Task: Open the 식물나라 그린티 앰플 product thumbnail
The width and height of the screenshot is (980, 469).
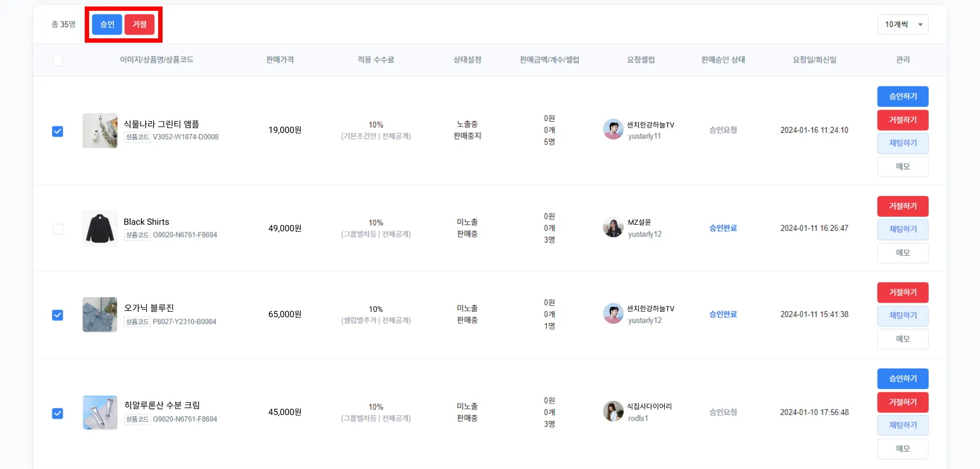Action: point(100,131)
